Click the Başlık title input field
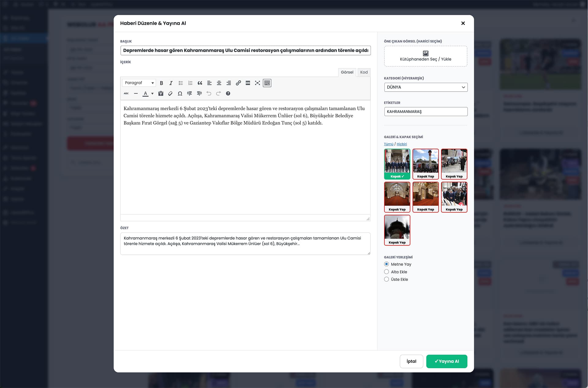Viewport: 588px width, 388px height. (246, 51)
